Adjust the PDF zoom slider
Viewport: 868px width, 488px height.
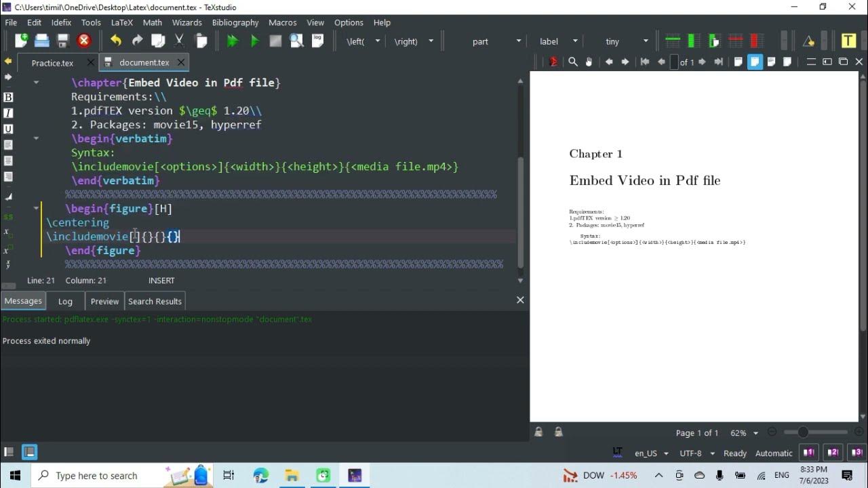816,432
